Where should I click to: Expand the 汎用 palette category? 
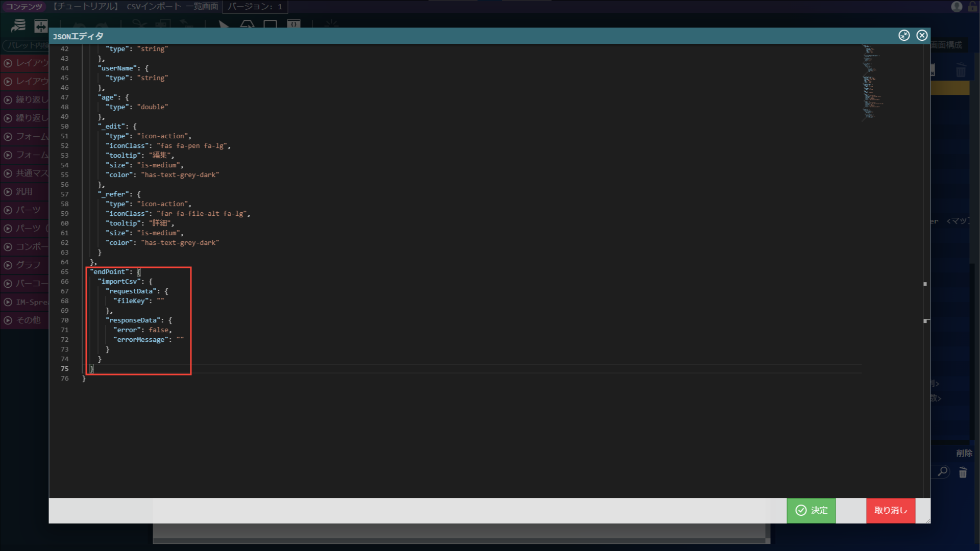point(24,191)
